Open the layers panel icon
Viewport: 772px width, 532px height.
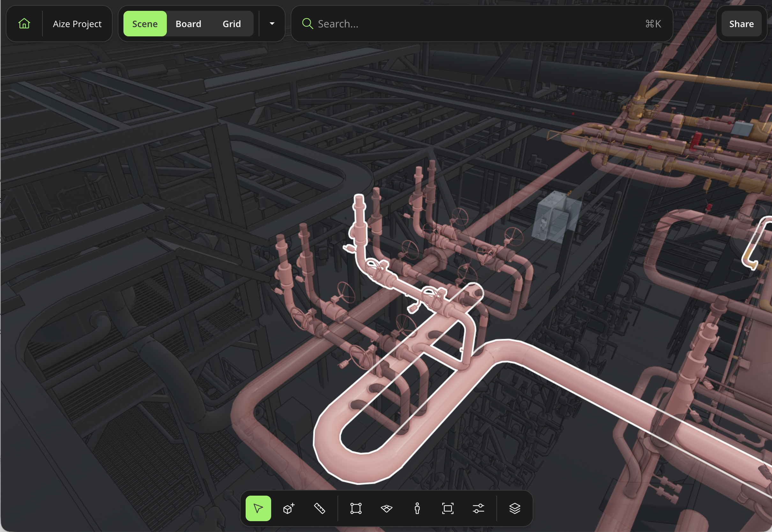[x=515, y=508]
